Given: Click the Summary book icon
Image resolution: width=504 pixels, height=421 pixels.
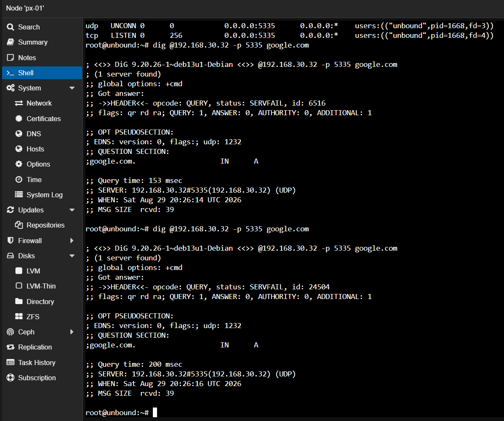Looking at the screenshot, I should click(x=10, y=42).
